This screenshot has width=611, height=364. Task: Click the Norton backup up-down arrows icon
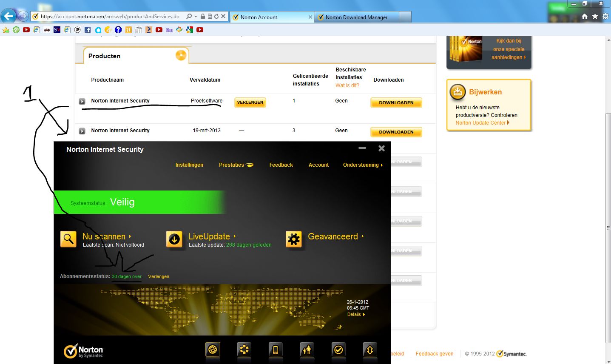click(370, 350)
